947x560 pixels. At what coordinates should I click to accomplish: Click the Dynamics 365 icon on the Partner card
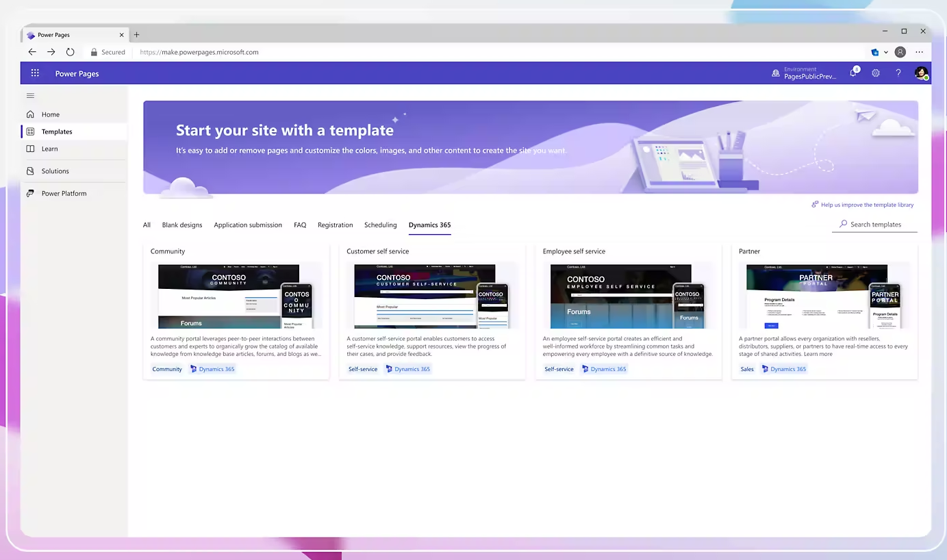tap(766, 369)
